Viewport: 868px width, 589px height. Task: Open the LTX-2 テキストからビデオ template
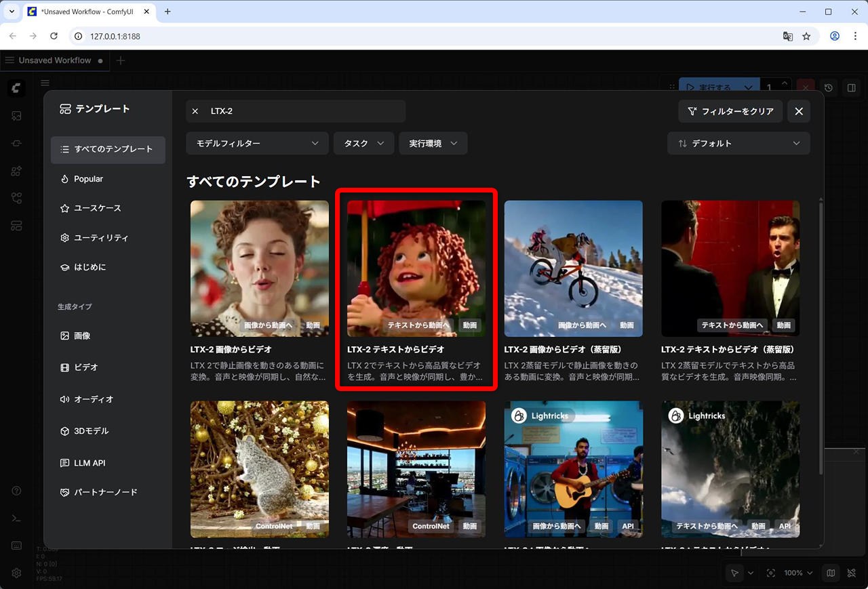click(x=416, y=288)
